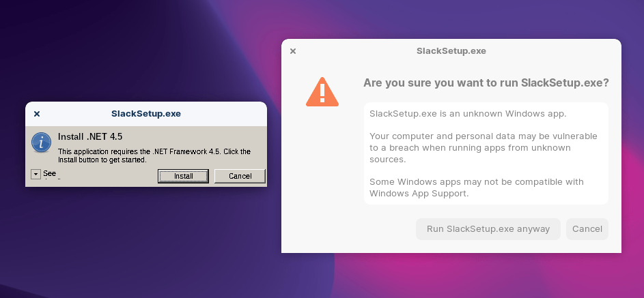Viewport: 644px width, 298px height.
Task: Click the blue info icon in installer
Action: click(x=42, y=142)
